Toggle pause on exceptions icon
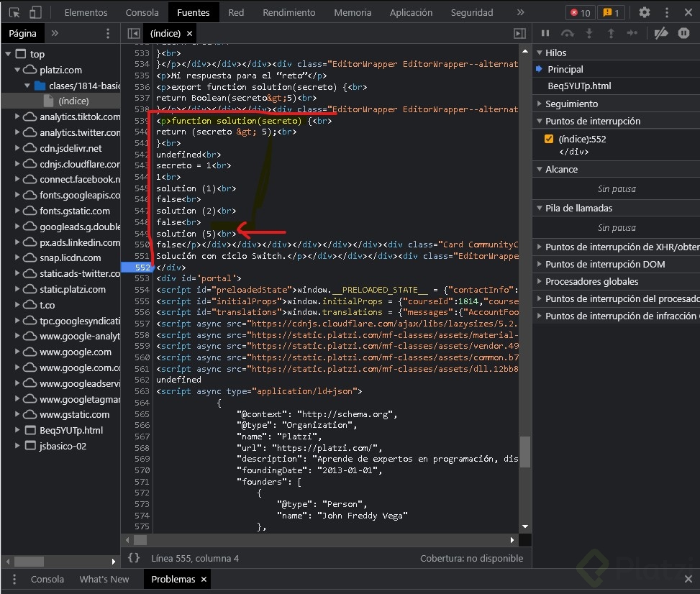The image size is (700, 594). 684,33
